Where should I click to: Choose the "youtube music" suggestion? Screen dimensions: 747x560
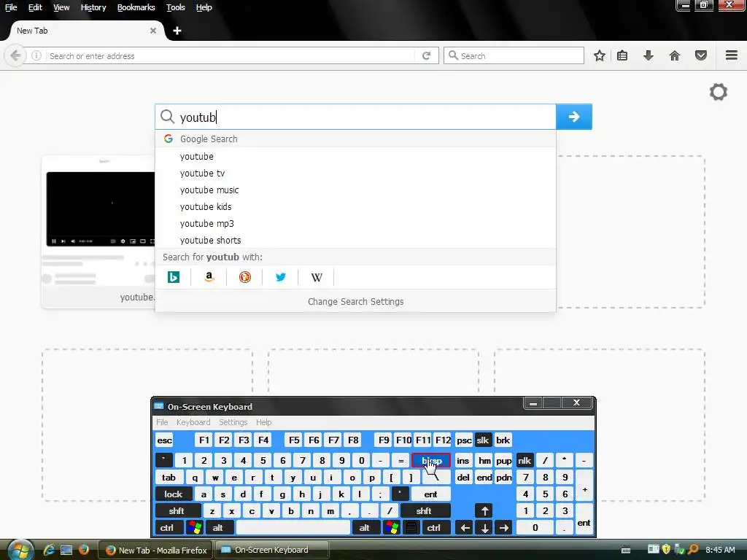(355, 190)
